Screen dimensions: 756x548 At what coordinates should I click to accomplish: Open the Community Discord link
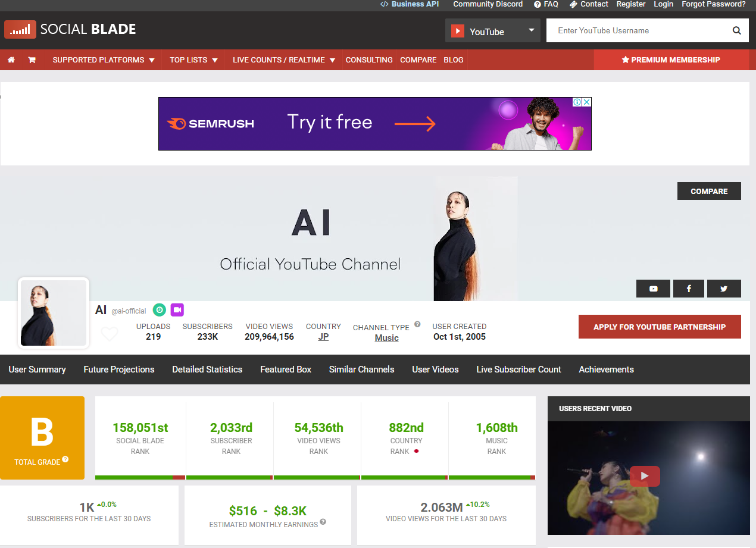(x=488, y=4)
